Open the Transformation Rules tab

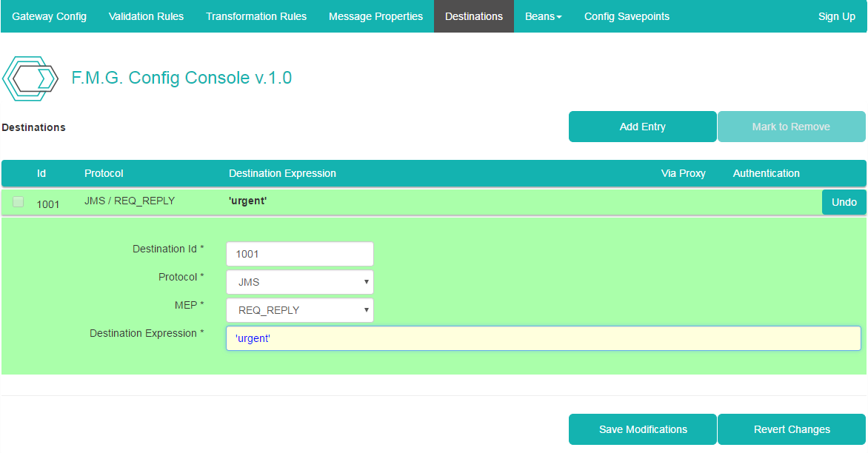[256, 16]
